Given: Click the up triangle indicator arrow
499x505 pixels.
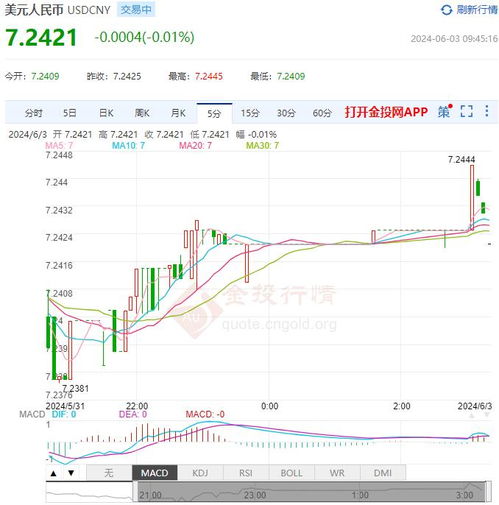Looking at the screenshot, I should 53,473.
